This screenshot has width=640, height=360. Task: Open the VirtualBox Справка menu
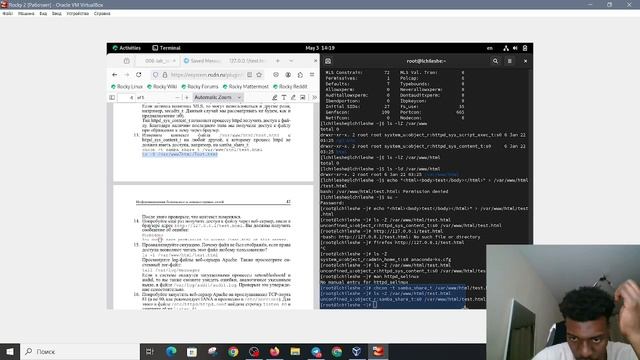coord(102,13)
